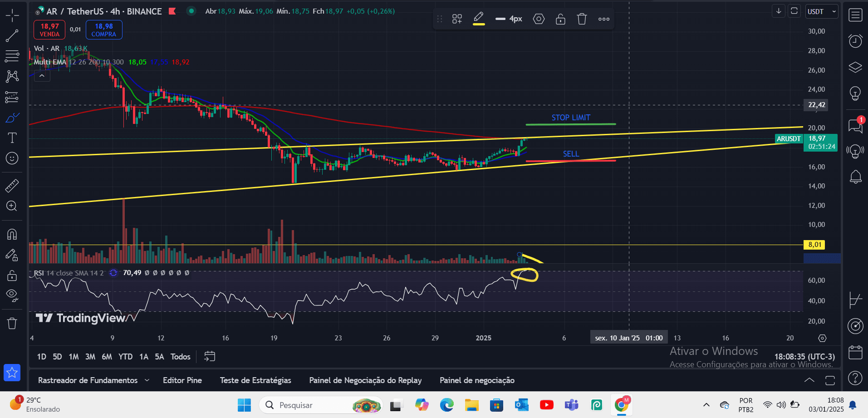This screenshot has width=868, height=418.
Task: Open the USDT currency dropdown
Action: pyautogui.click(x=822, y=11)
